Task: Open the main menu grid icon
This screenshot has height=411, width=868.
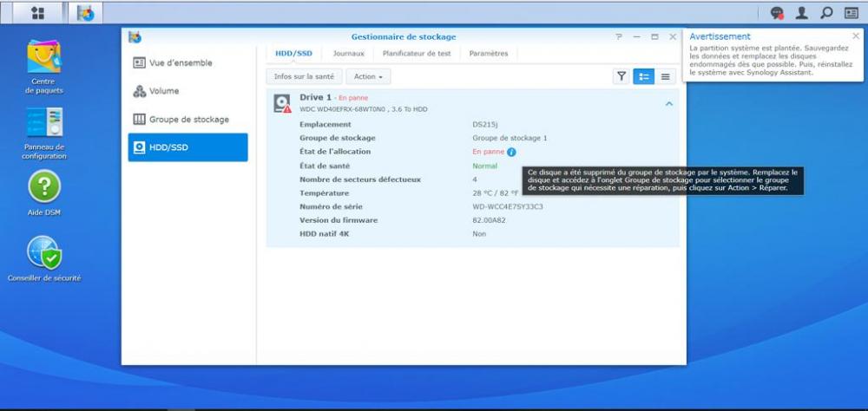Action: click(37, 13)
